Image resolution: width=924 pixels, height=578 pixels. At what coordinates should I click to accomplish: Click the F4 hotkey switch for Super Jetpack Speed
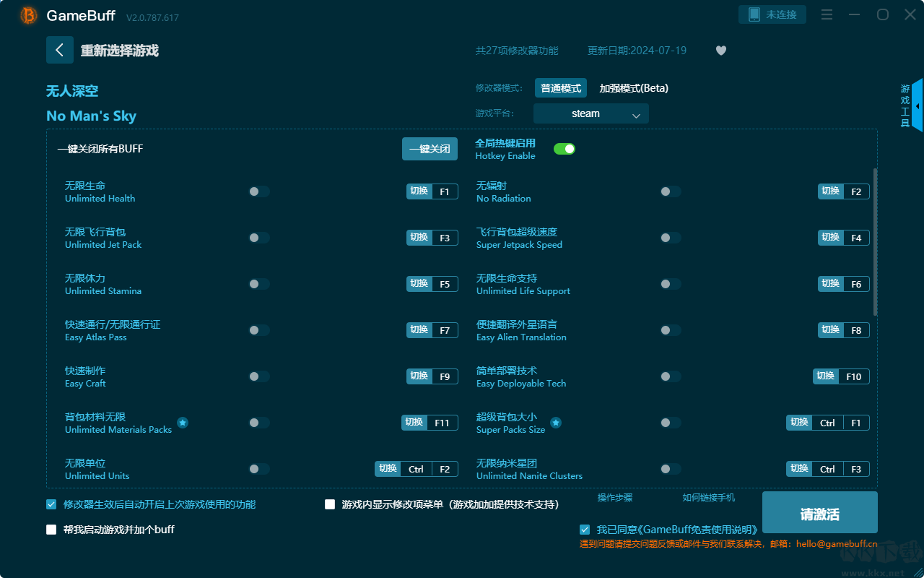[844, 238]
